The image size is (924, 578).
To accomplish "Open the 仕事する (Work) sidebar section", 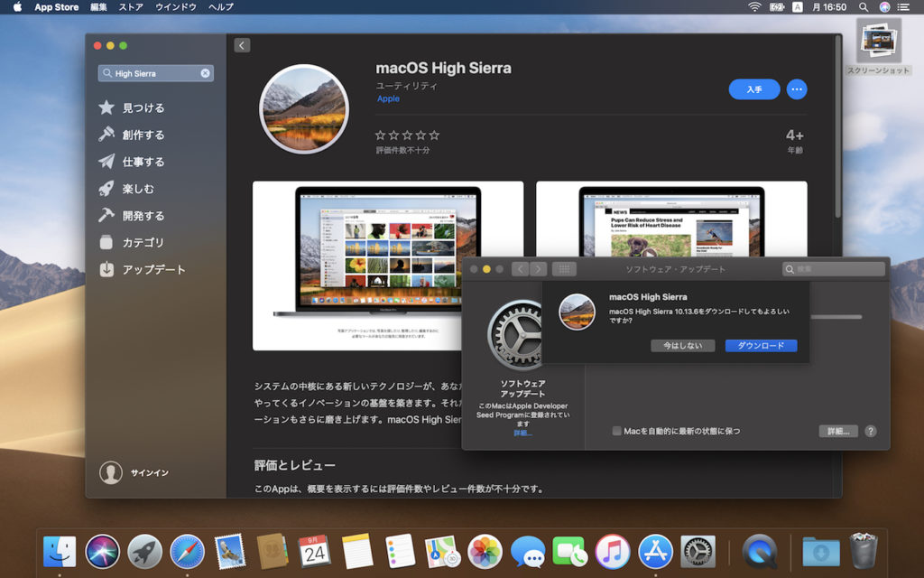I will click(x=143, y=162).
